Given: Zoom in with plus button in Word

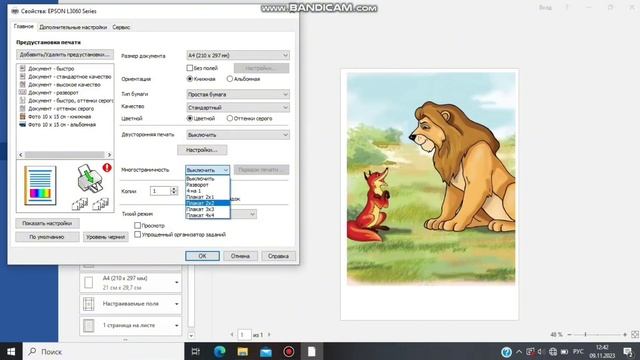Looking at the screenshot, I should coord(625,335).
